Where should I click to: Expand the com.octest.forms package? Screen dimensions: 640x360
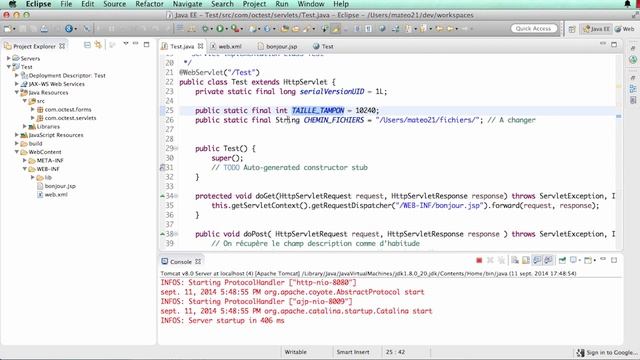33,109
